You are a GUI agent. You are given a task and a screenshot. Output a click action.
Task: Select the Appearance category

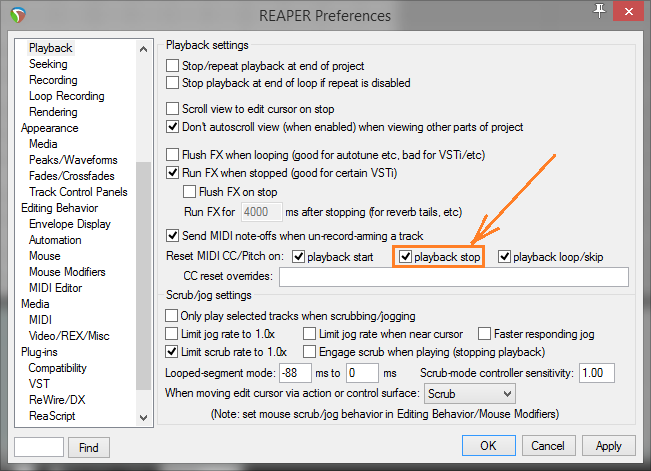49,128
